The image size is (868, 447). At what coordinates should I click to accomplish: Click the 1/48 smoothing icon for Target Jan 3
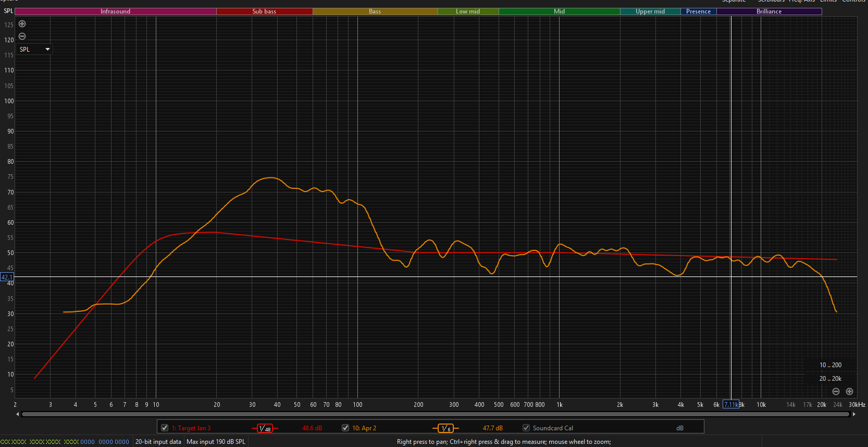(x=265, y=428)
